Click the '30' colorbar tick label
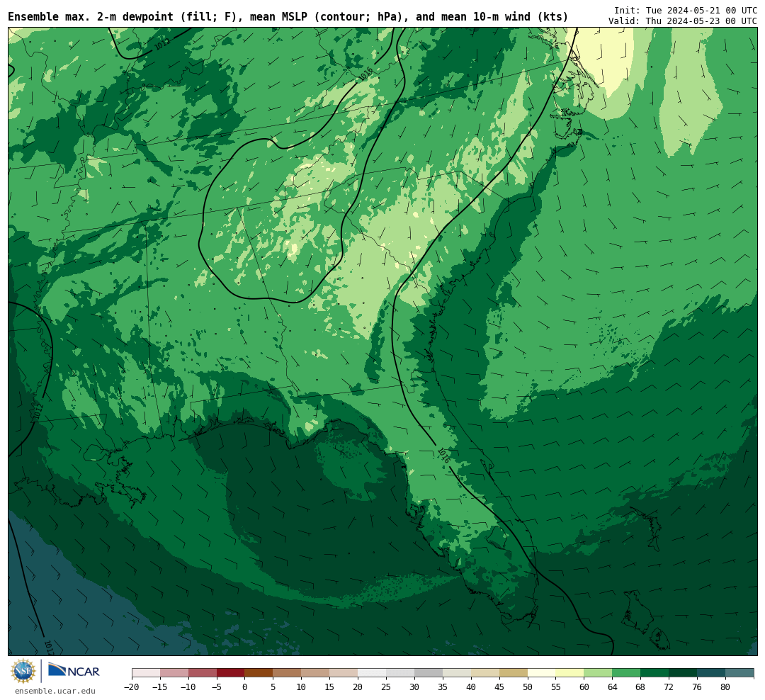The height and width of the screenshot is (700, 765). point(414,687)
